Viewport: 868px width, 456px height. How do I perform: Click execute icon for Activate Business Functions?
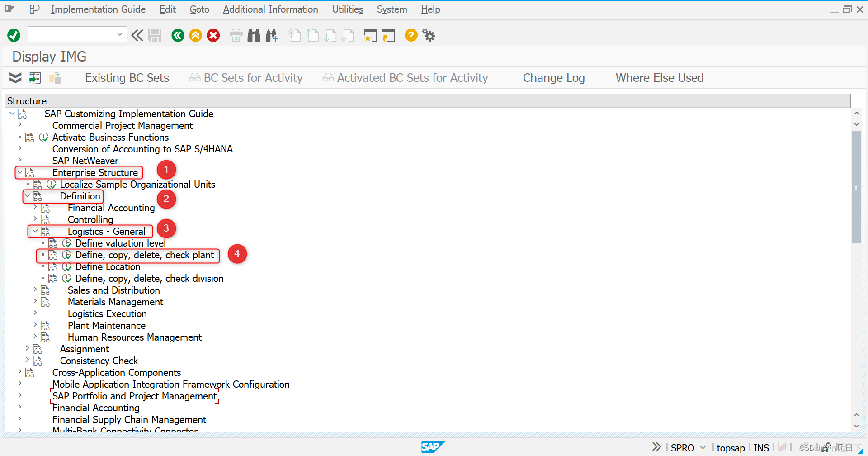tap(44, 138)
